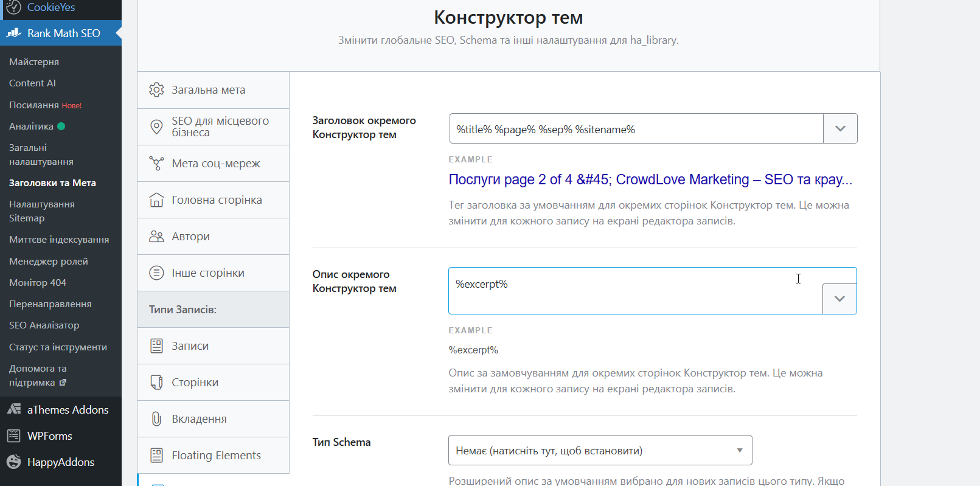Click the Floating Elements post type icon

coord(156,455)
